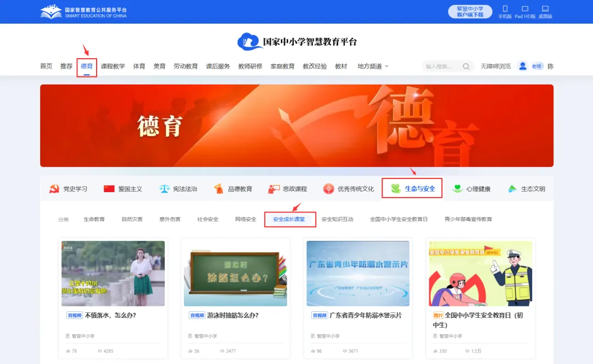
Task: Select the 安全成长课堂 subcategory
Action: click(x=289, y=219)
